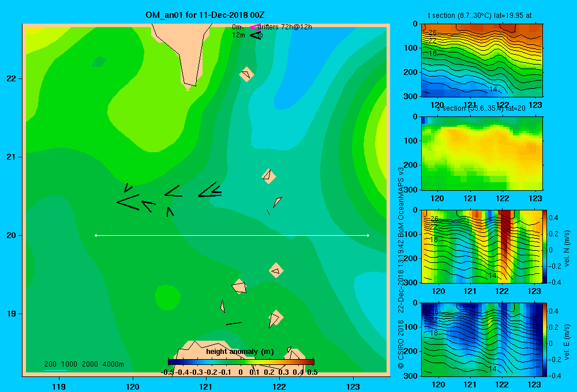The image size is (577, 392).
Task: Click the diamond-shaped island near latitude 19.5
Action: tap(276, 270)
